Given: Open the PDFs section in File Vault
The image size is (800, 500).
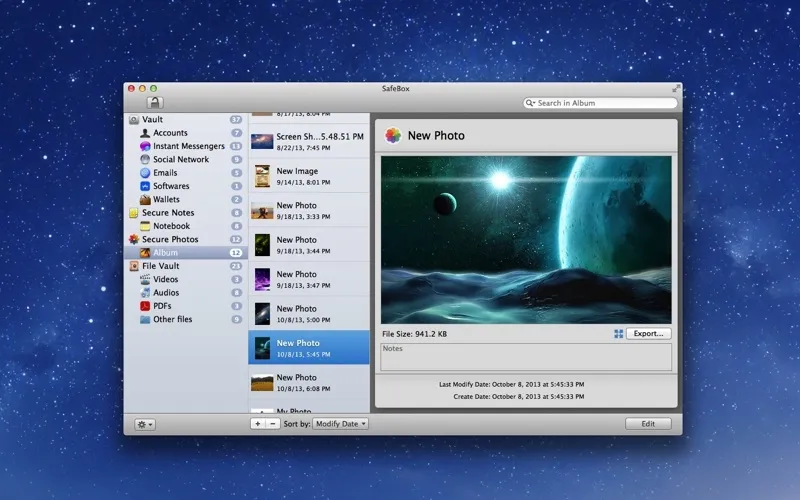Looking at the screenshot, I should [162, 306].
